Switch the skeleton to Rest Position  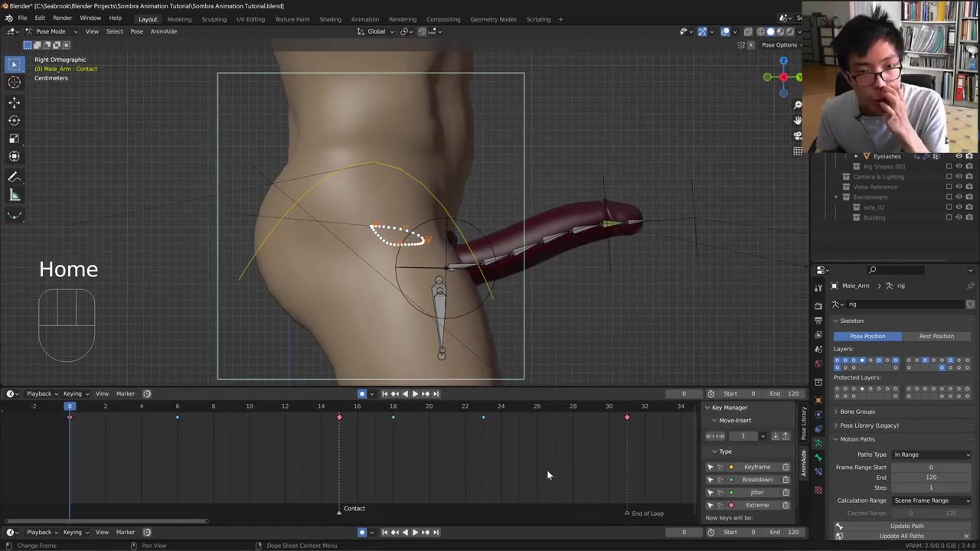(x=936, y=336)
